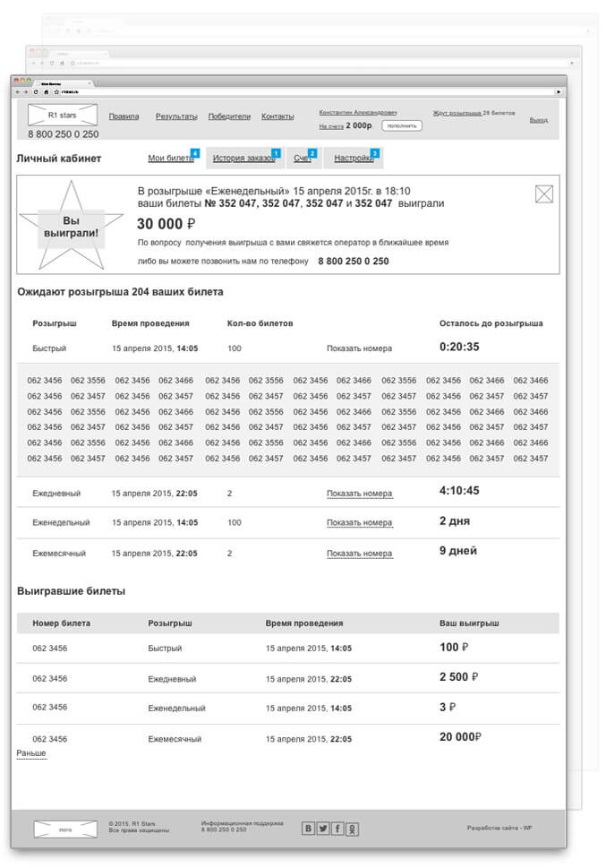Screen dimensions: 606x868
Task: Close the active browser tab
Action: point(90,83)
